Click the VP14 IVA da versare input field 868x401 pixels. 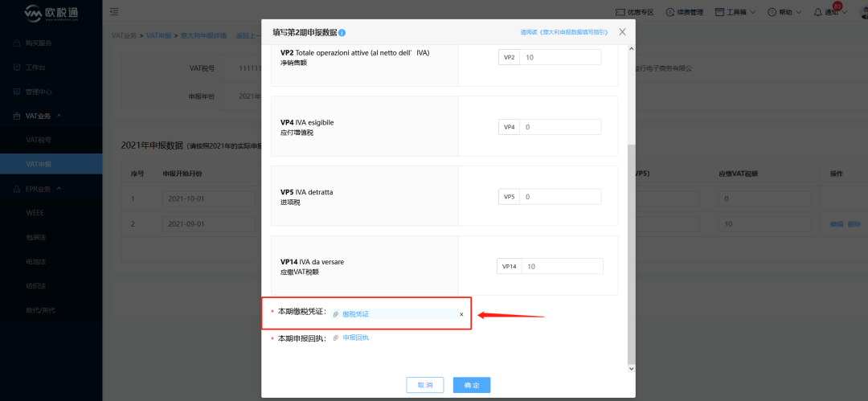click(562, 266)
